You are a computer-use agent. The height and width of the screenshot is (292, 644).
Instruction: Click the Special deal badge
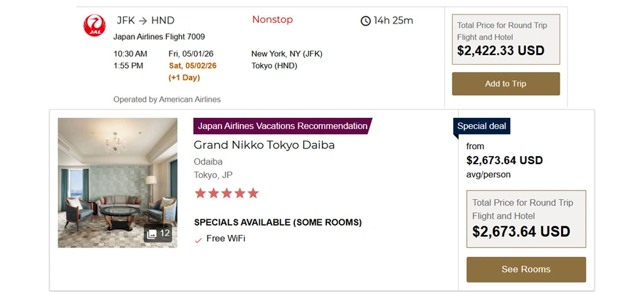click(x=481, y=126)
